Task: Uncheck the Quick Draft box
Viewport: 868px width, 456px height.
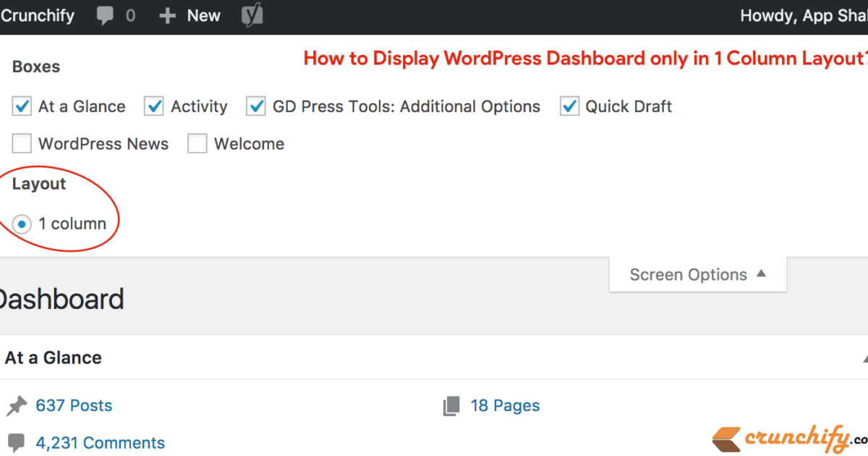Action: 569,106
